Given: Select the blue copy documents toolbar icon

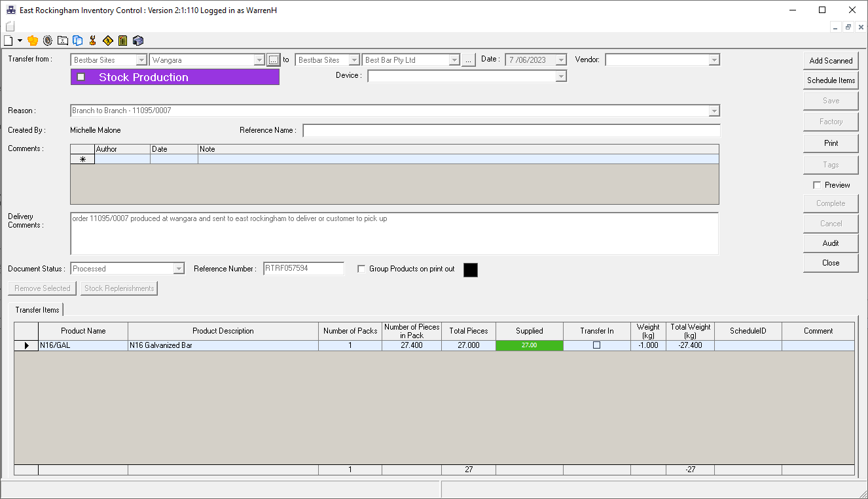Looking at the screenshot, I should (78, 40).
